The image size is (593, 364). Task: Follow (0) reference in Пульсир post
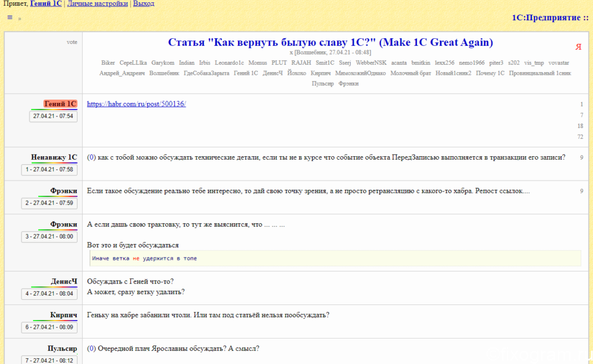(x=91, y=348)
